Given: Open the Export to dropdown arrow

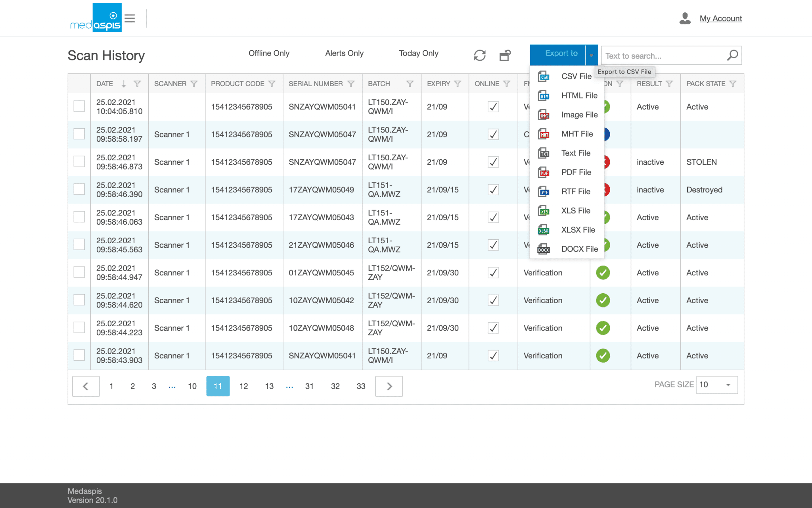Looking at the screenshot, I should click(591, 55).
